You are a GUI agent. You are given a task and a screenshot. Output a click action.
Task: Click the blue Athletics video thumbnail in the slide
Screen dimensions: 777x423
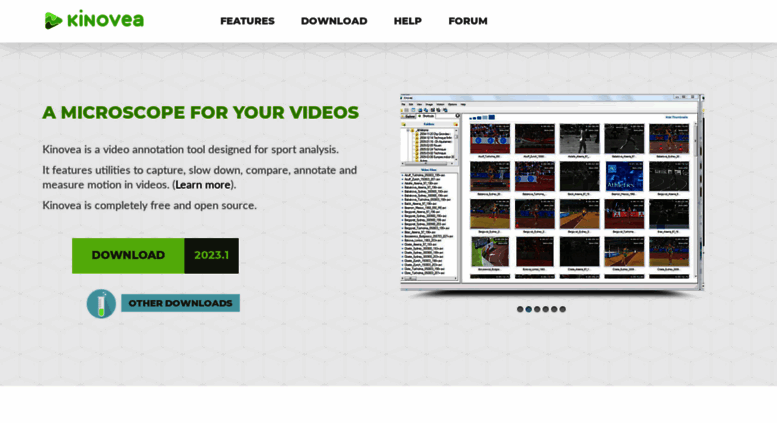[624, 177]
